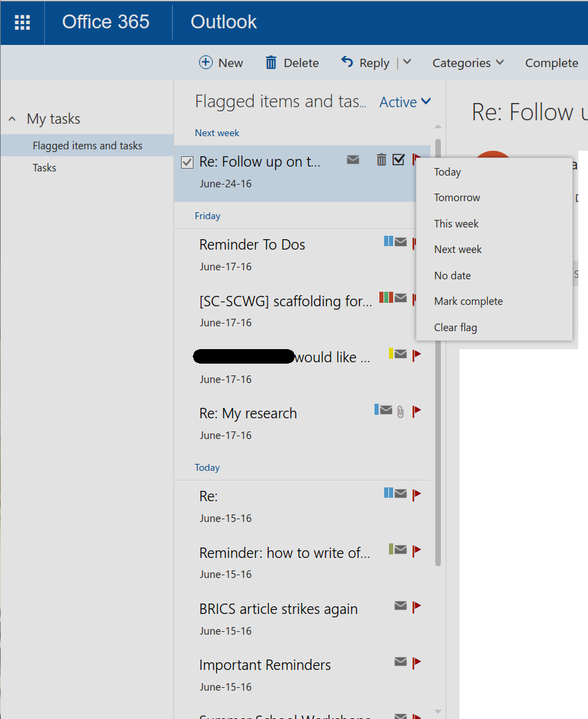The width and height of the screenshot is (588, 719).
Task: Click the envelope icon on 'would like' item
Action: coord(401,354)
